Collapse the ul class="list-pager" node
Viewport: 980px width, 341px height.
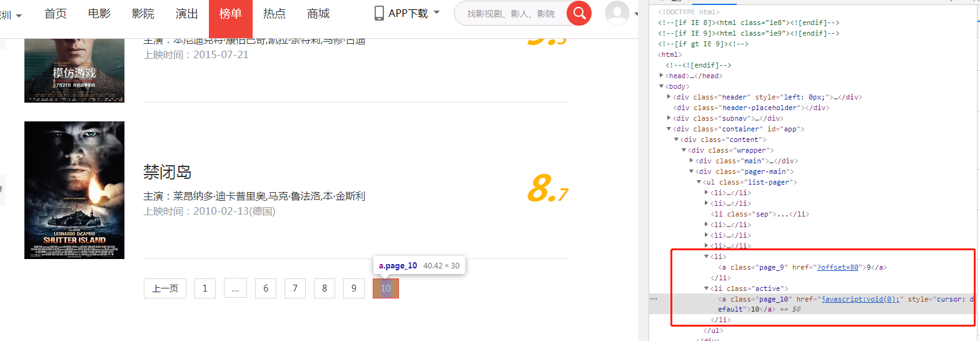[699, 182]
